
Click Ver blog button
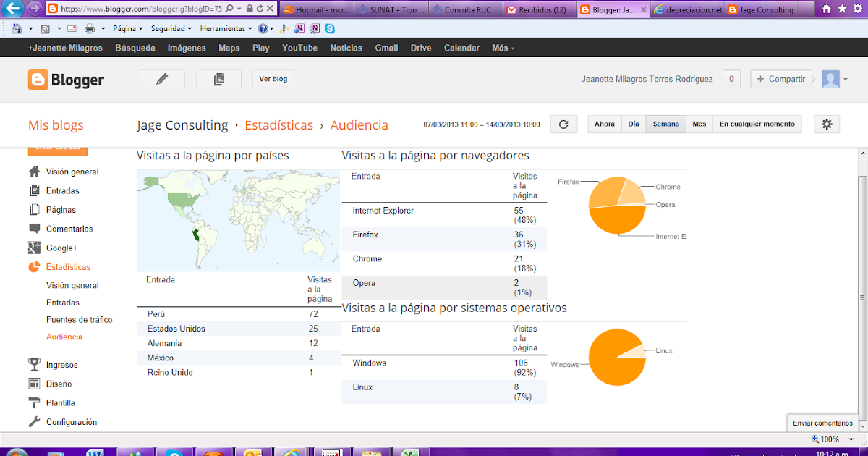[273, 80]
